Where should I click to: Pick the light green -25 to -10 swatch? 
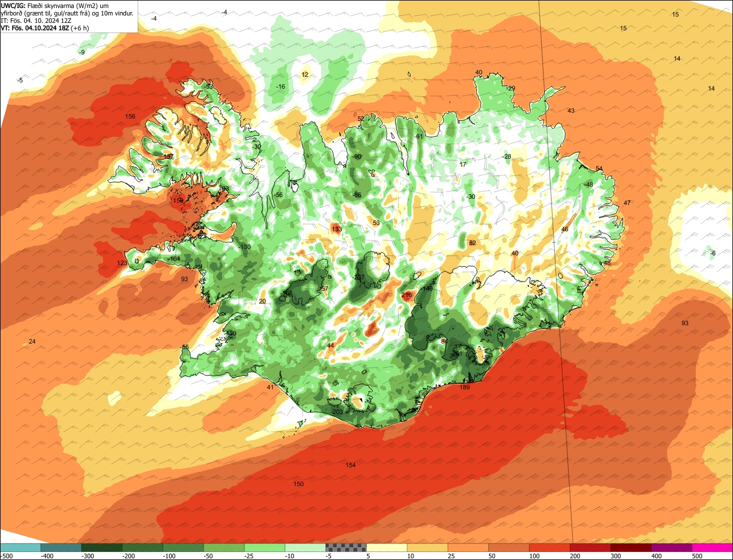pos(265,547)
